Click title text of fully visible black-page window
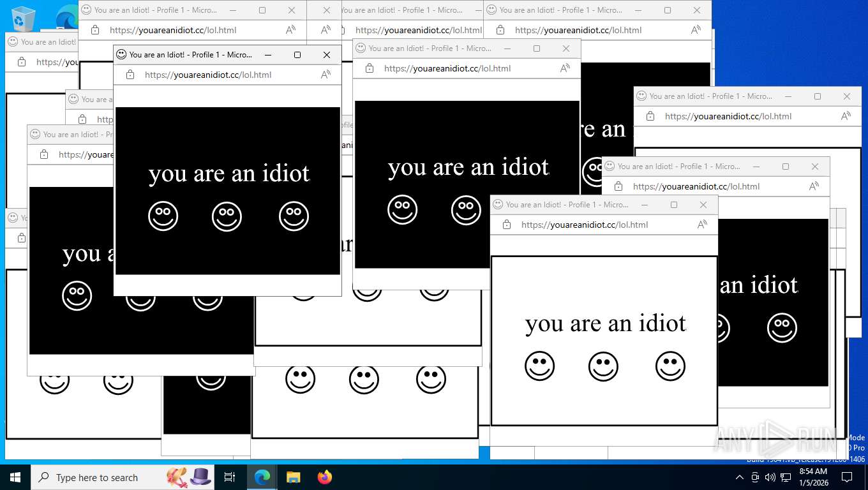868x490 pixels. tap(191, 55)
